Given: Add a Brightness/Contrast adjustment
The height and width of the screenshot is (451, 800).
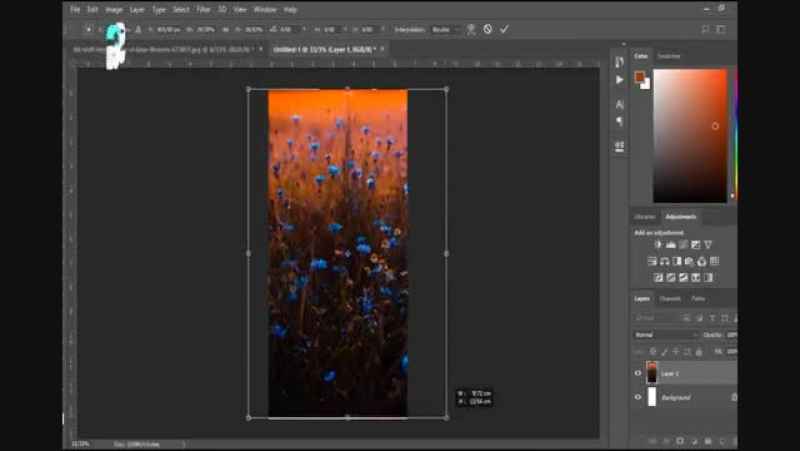Looking at the screenshot, I should click(658, 245).
